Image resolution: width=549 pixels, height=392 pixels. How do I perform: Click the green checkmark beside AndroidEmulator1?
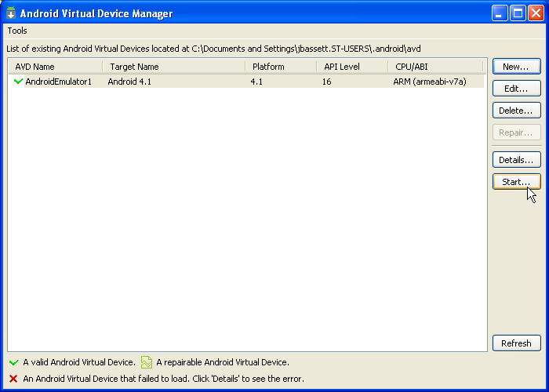18,82
